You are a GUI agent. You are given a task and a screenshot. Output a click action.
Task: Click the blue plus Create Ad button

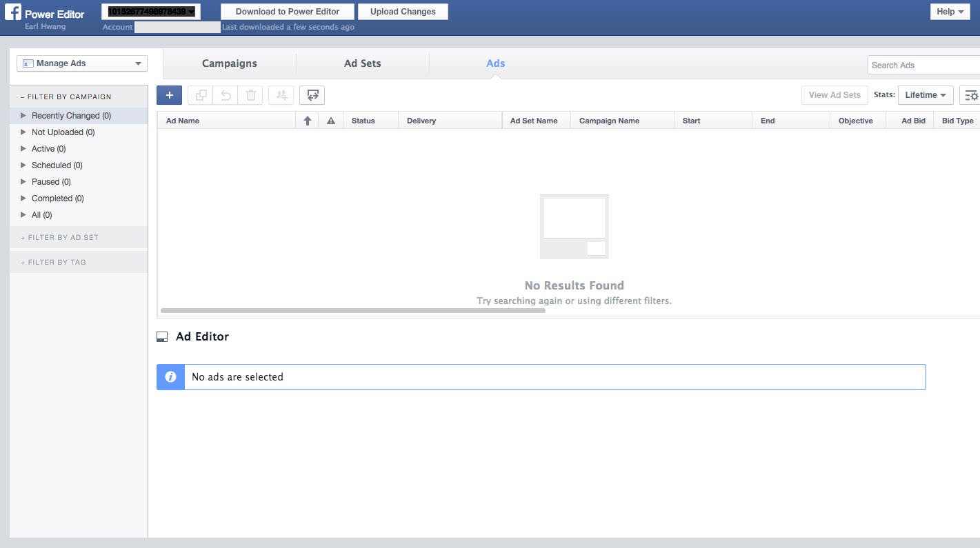click(169, 95)
